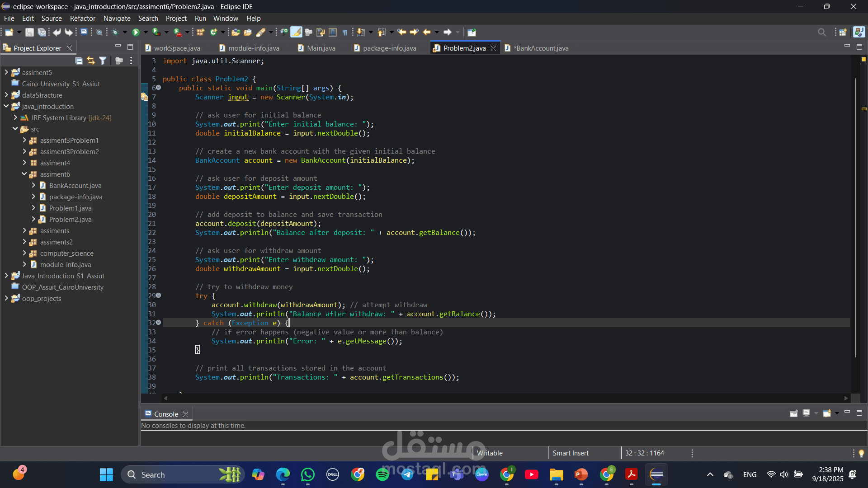Click the global search magnifier icon
Screen dimensions: 868x488
tap(822, 32)
